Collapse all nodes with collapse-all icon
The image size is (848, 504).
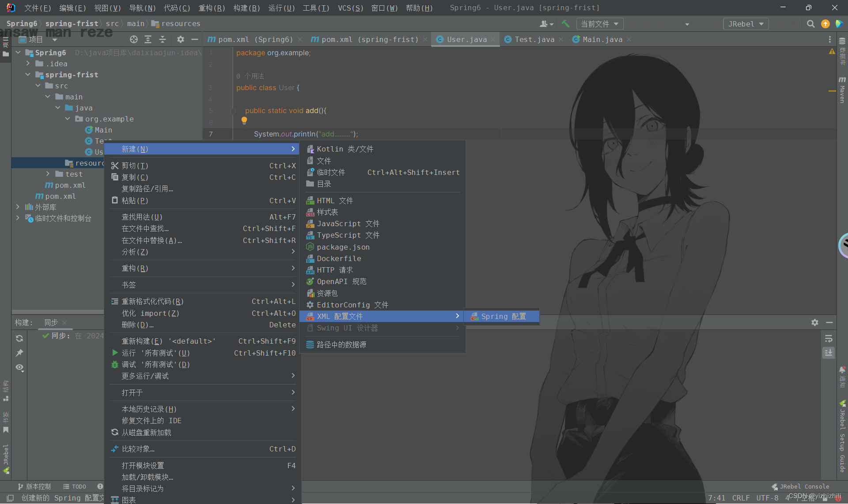click(163, 39)
